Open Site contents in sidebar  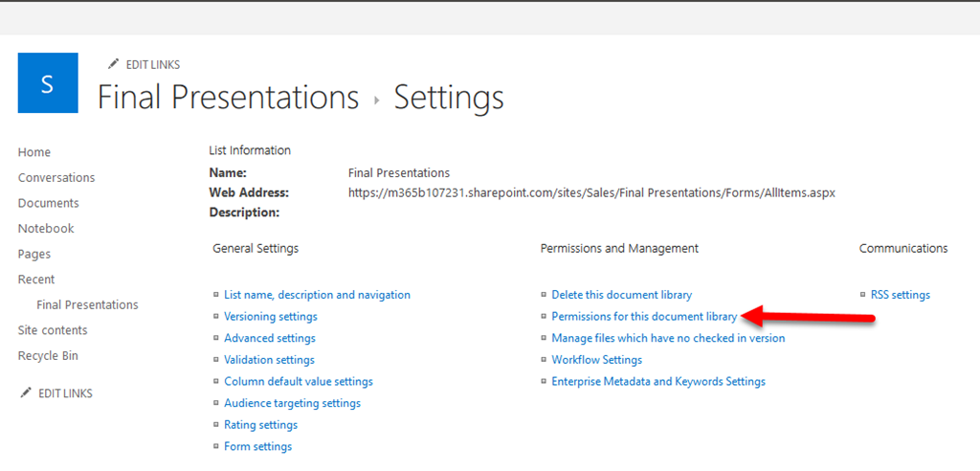53,330
